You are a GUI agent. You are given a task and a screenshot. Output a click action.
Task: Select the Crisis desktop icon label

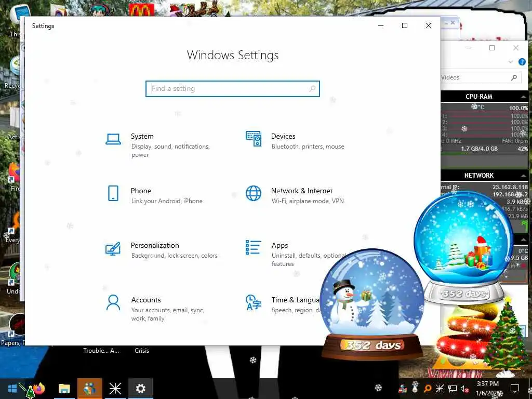142,351
